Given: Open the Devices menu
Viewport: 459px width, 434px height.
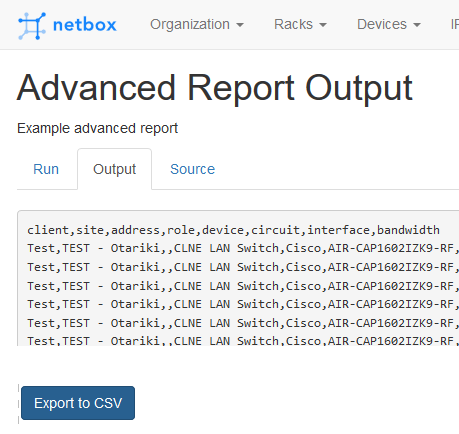Looking at the screenshot, I should pyautogui.click(x=389, y=25).
